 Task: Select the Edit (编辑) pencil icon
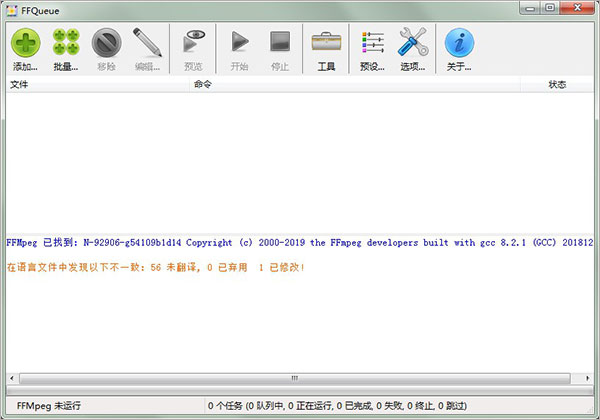coord(147,42)
